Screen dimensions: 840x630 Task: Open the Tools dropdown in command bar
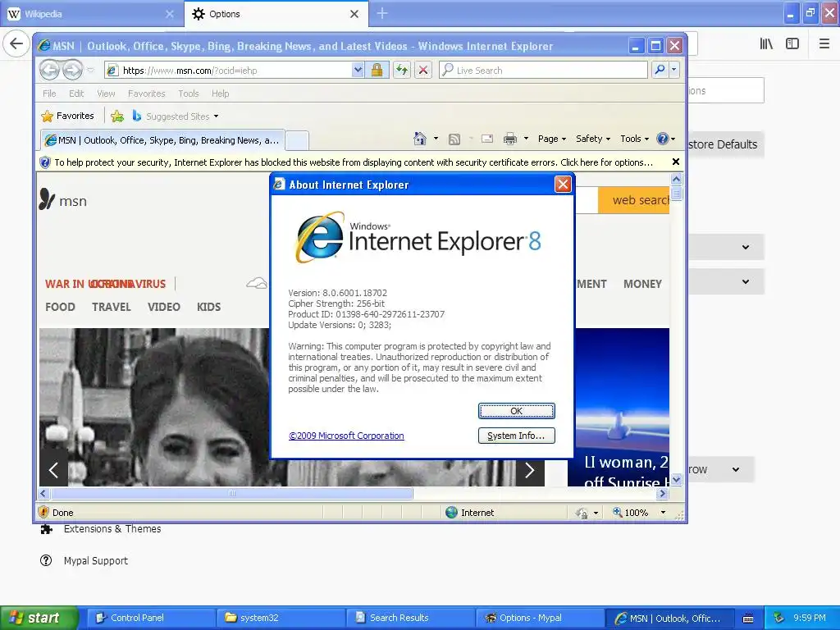[634, 139]
